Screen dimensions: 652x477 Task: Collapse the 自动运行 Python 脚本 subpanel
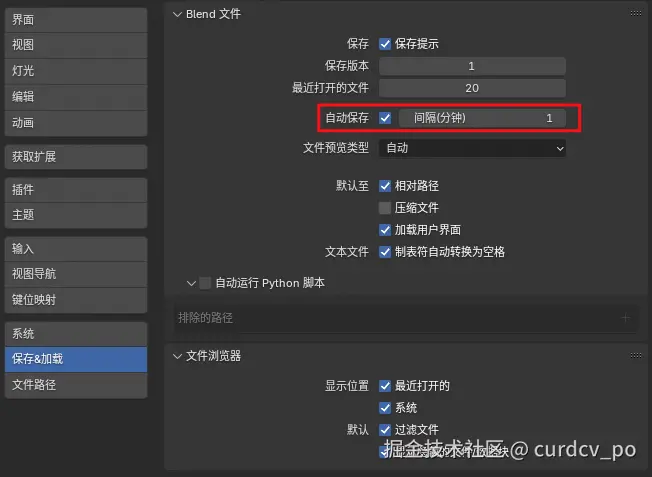coord(191,284)
